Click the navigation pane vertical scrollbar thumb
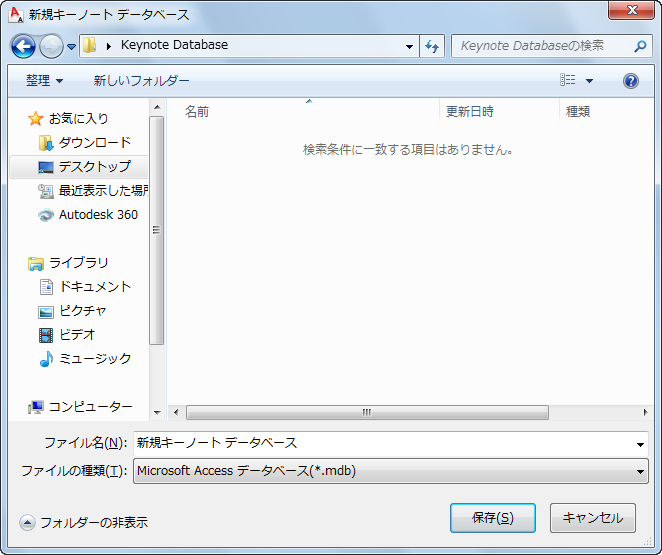Screen dimensions: 662x555 click(157, 230)
